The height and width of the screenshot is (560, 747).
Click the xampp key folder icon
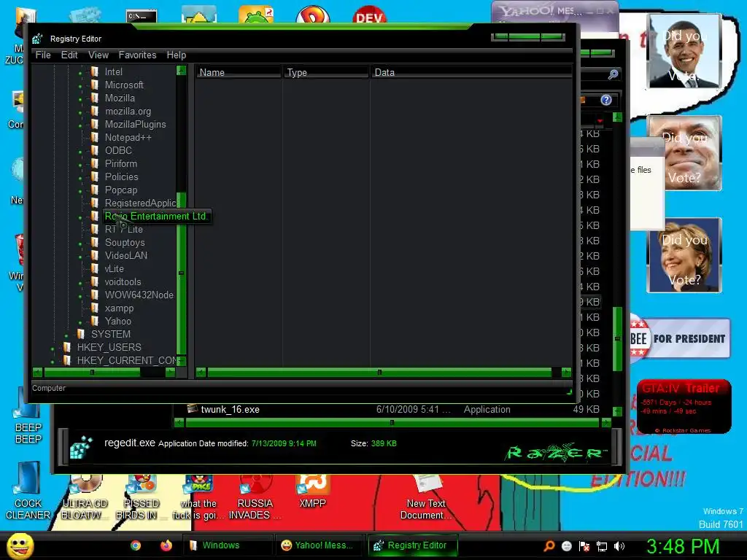click(x=94, y=308)
